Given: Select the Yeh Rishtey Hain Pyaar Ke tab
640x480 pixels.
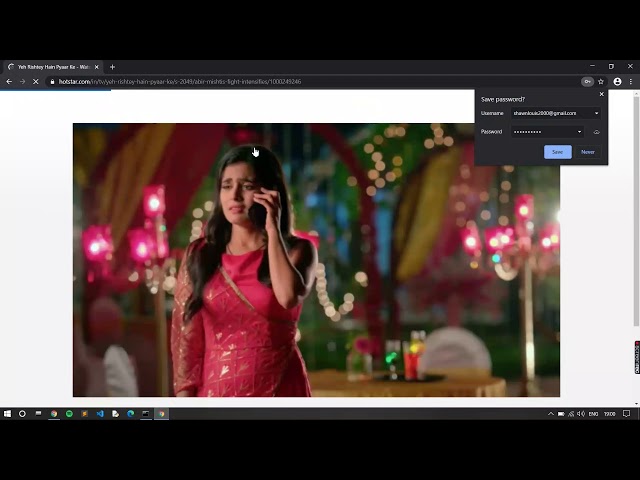Looking at the screenshot, I should pyautogui.click(x=53, y=67).
